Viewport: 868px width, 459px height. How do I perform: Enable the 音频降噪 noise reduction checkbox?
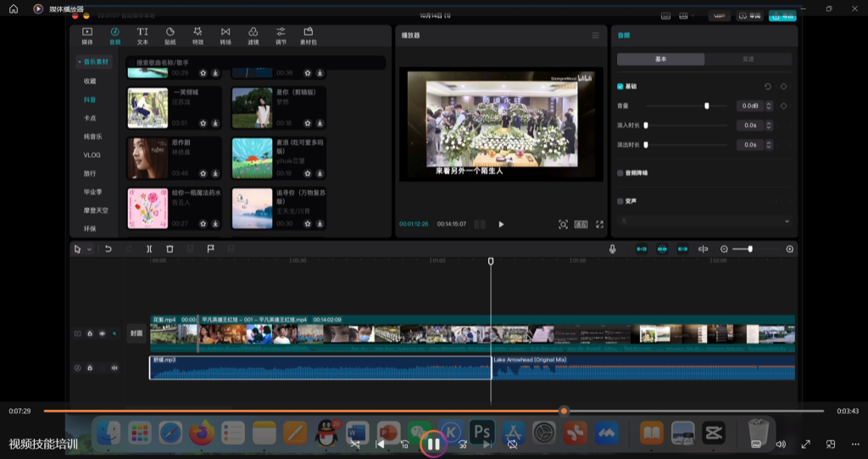(620, 172)
